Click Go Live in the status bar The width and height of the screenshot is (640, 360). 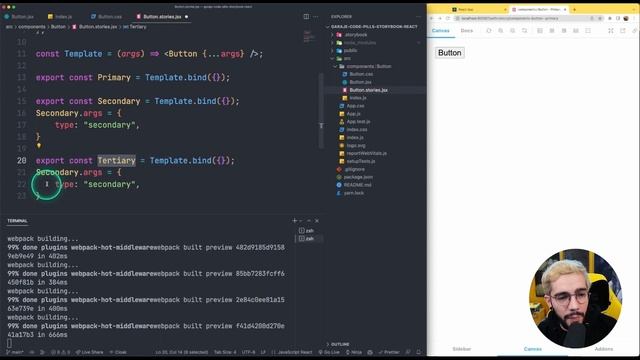coord(329,352)
